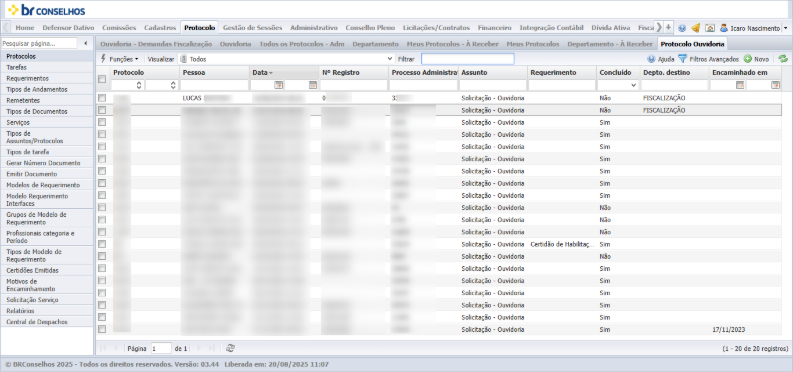Viewport: 793px width, 372px height.
Task: Focus the Filtrar text field
Action: [467, 59]
